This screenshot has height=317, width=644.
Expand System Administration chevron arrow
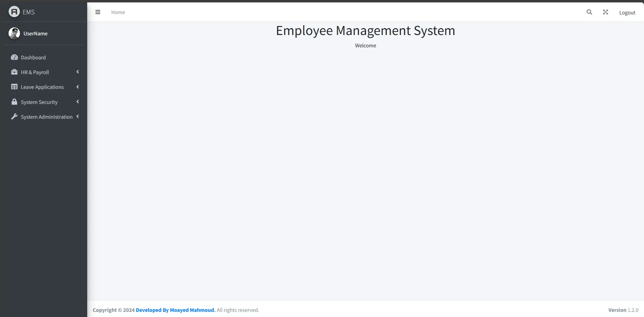78,117
